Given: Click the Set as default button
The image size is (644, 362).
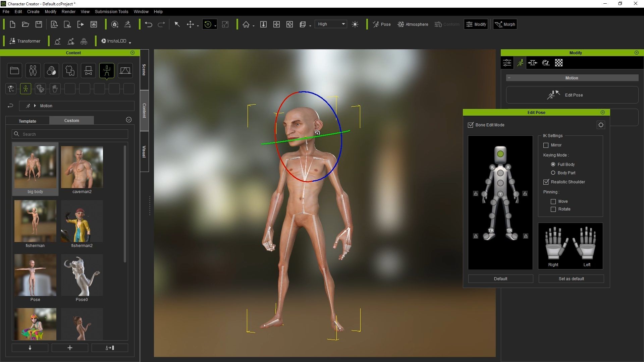Looking at the screenshot, I should coord(571,279).
